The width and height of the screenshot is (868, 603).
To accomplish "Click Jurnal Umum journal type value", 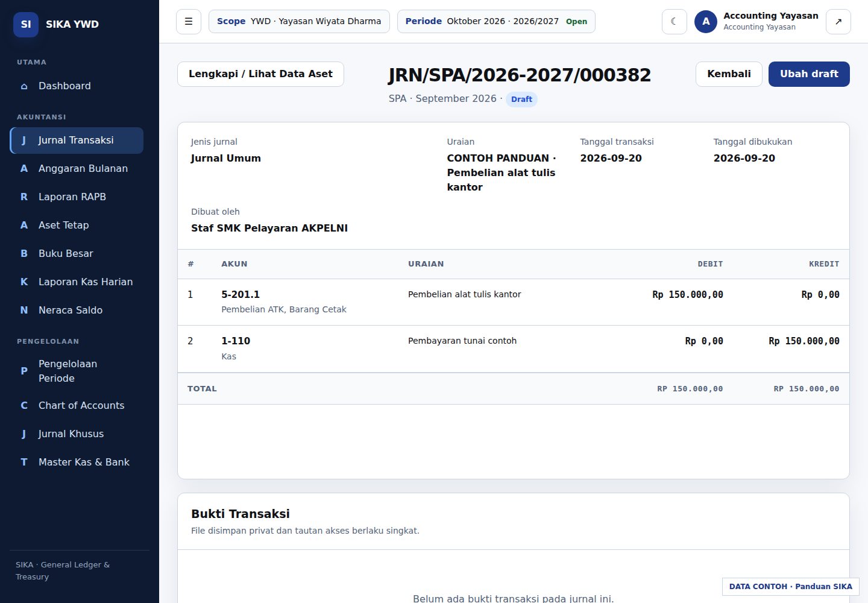I will point(226,159).
